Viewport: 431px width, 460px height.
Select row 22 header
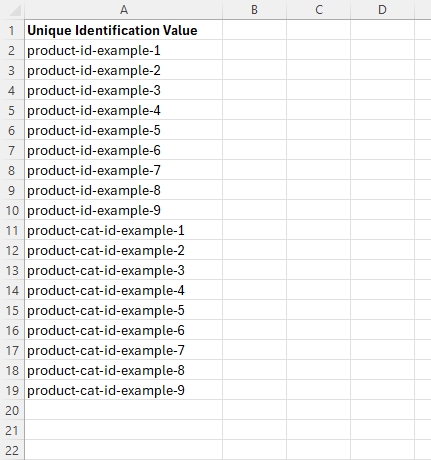point(12,450)
